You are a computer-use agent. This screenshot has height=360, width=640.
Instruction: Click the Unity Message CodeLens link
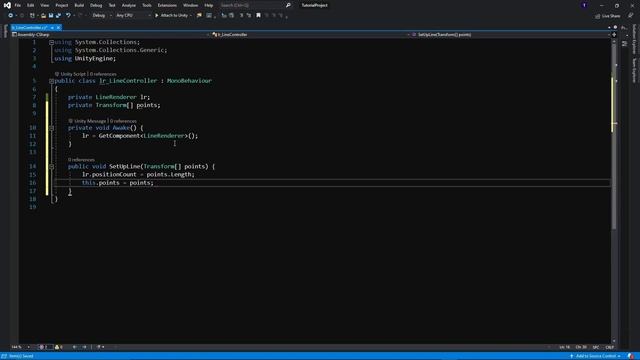(x=90, y=121)
